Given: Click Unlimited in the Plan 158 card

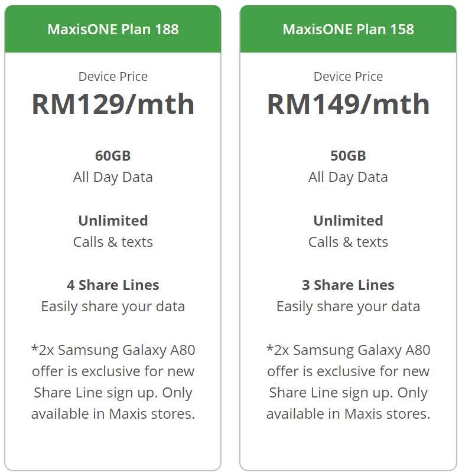Looking at the screenshot, I should 348,220.
